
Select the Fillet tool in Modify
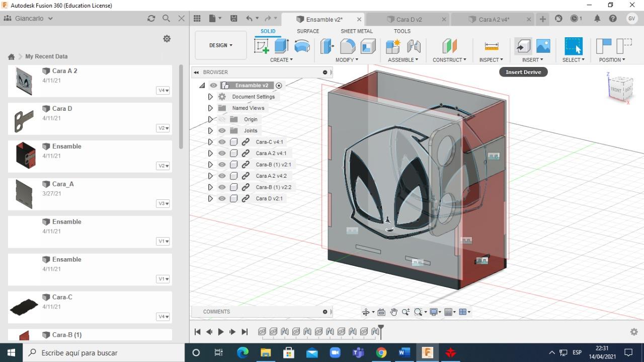coord(348,46)
